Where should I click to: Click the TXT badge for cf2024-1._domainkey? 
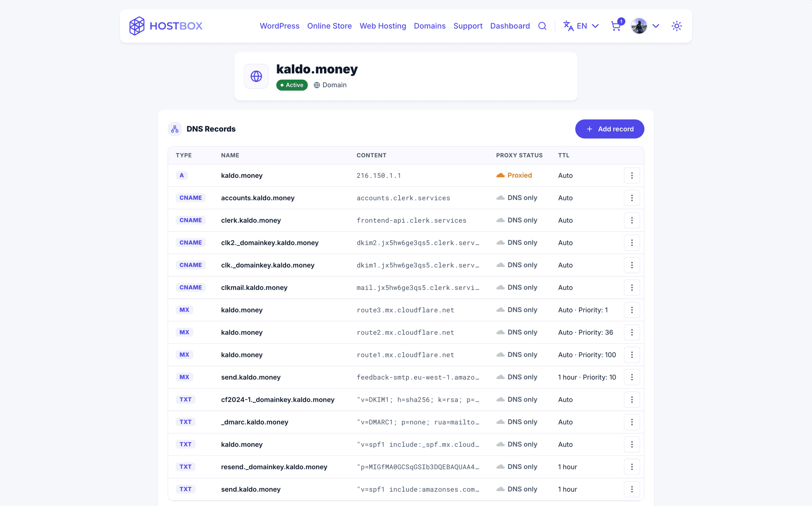[185, 400]
